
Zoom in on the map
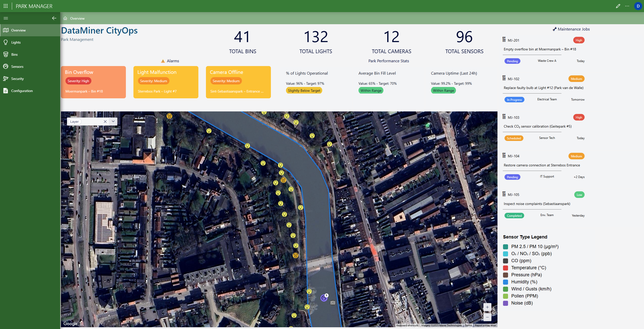(487, 307)
